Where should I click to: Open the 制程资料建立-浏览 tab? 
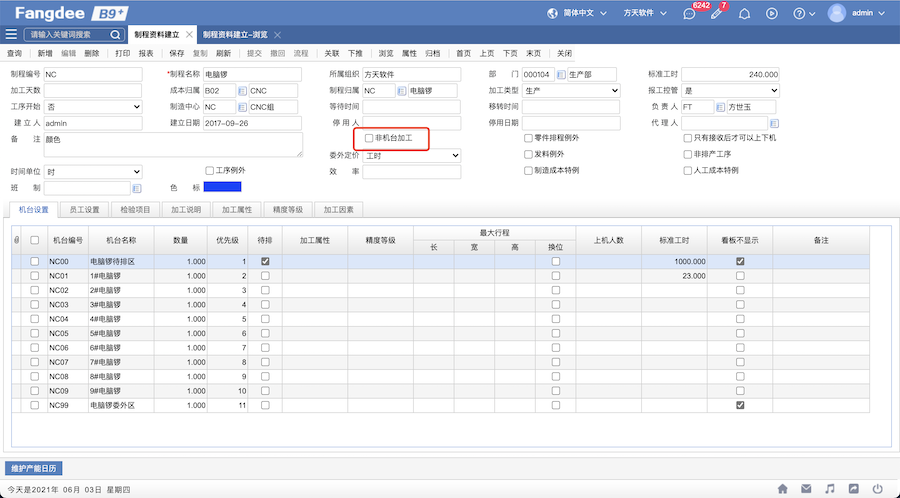[x=236, y=34]
